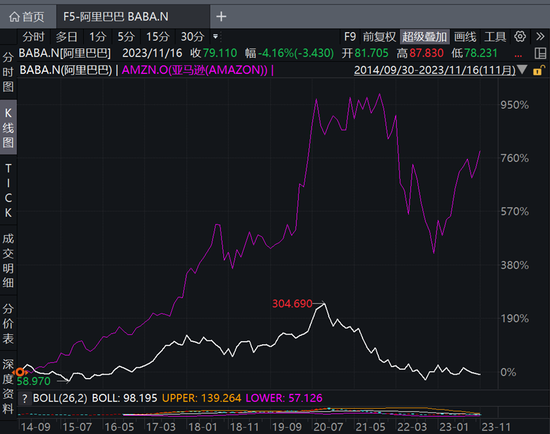Toggle 超级叠加 overlay mode
This screenshot has width=550, height=434.
pyautogui.click(x=424, y=36)
